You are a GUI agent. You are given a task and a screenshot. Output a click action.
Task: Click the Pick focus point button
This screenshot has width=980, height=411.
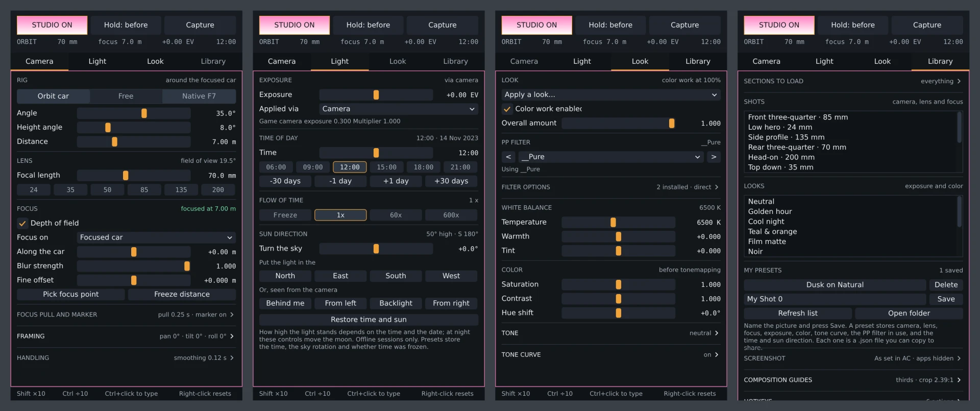(x=71, y=295)
